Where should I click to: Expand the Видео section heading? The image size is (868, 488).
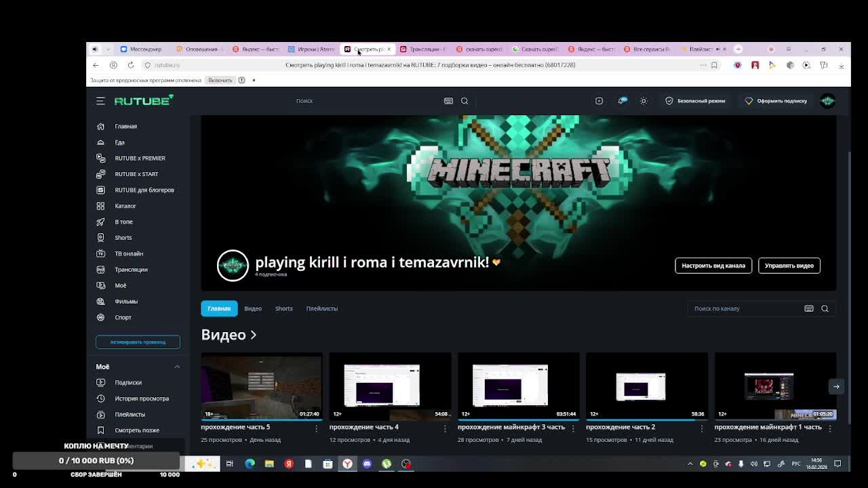(x=229, y=335)
